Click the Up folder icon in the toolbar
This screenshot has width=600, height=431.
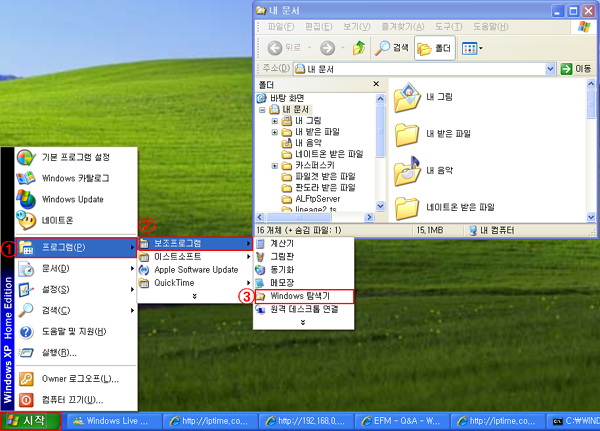[x=359, y=48]
